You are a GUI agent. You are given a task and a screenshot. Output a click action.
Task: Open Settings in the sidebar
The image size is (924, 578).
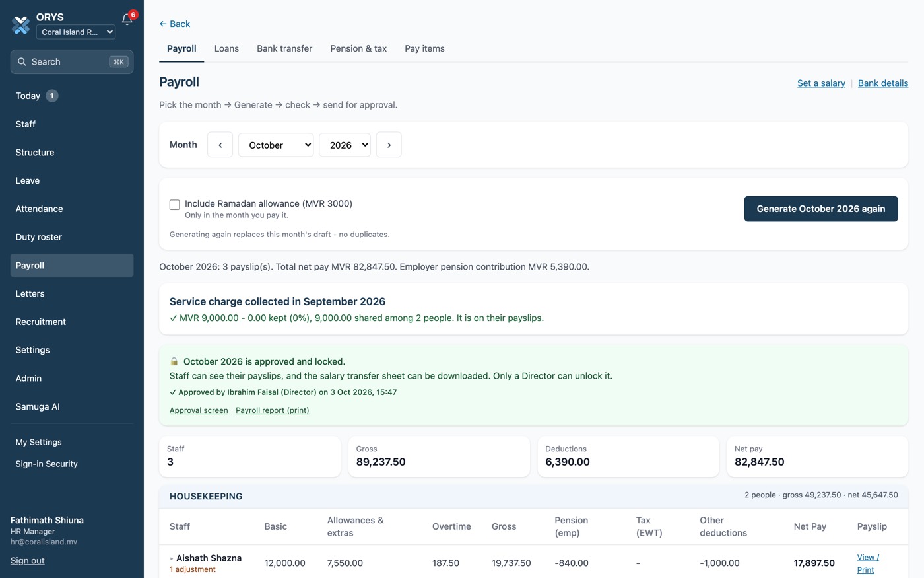(72, 350)
